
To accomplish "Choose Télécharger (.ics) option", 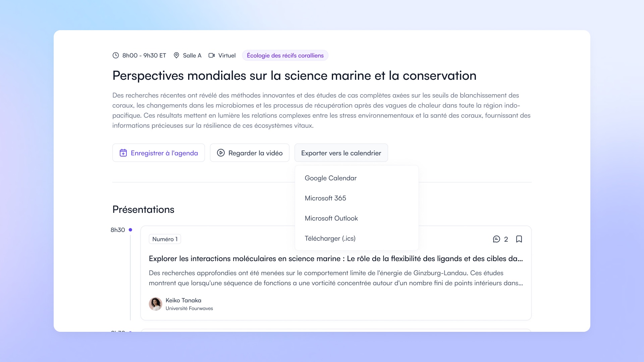I will [330, 238].
